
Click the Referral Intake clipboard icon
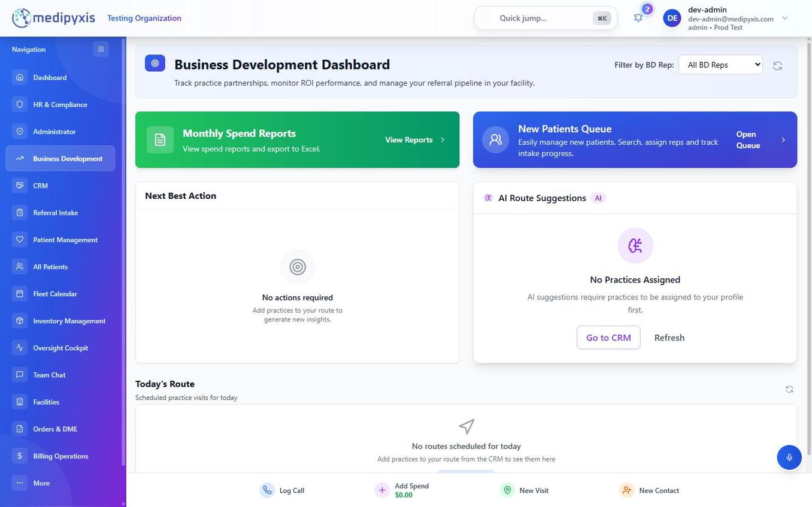coord(20,212)
